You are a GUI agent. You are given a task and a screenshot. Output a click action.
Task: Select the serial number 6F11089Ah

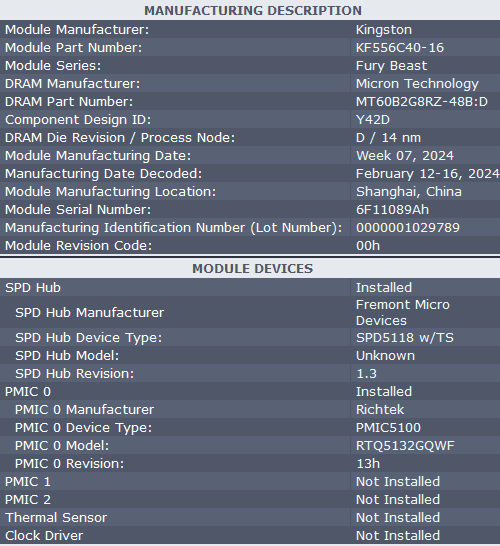pyautogui.click(x=392, y=210)
